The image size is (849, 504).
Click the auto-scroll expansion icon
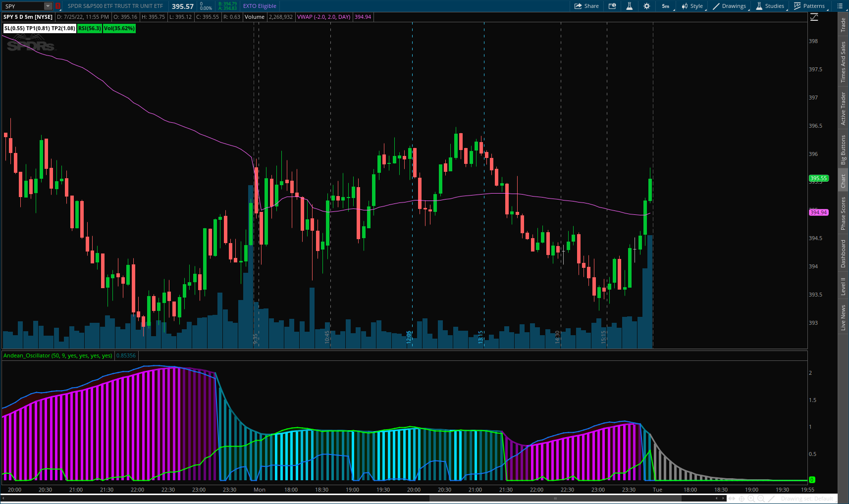click(x=732, y=499)
